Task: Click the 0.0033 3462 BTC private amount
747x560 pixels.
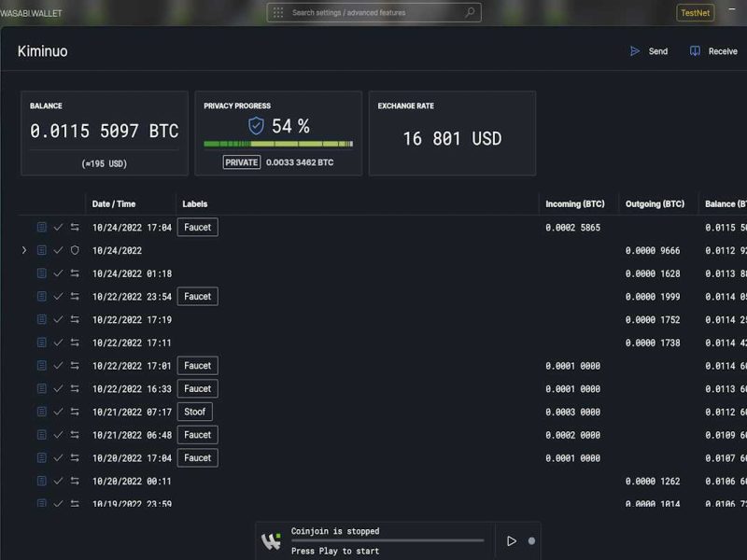Action: 300,162
